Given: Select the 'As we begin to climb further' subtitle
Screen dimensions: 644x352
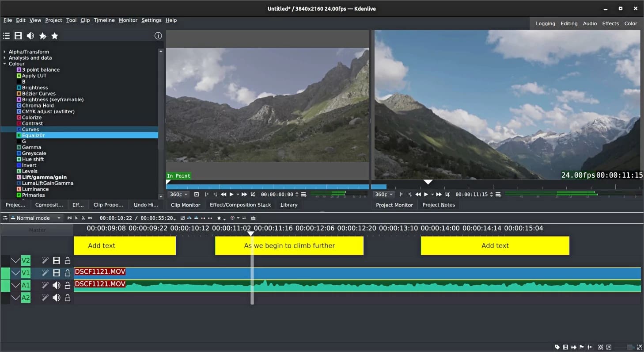Looking at the screenshot, I should pos(289,246).
